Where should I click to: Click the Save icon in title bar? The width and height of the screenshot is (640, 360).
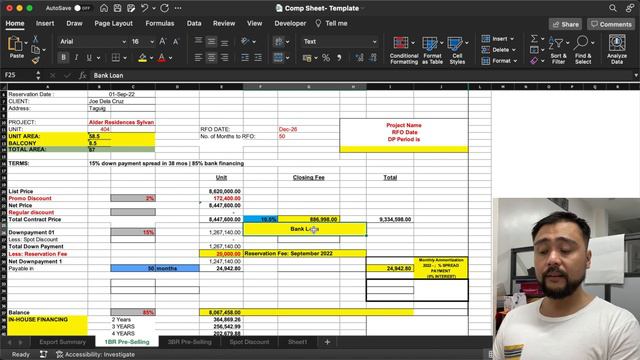point(117,8)
